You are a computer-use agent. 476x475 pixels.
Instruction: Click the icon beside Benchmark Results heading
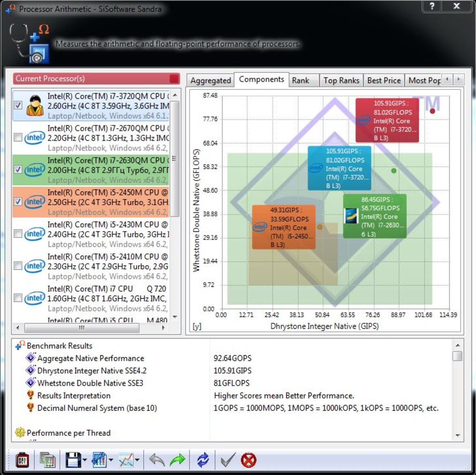tap(20, 345)
